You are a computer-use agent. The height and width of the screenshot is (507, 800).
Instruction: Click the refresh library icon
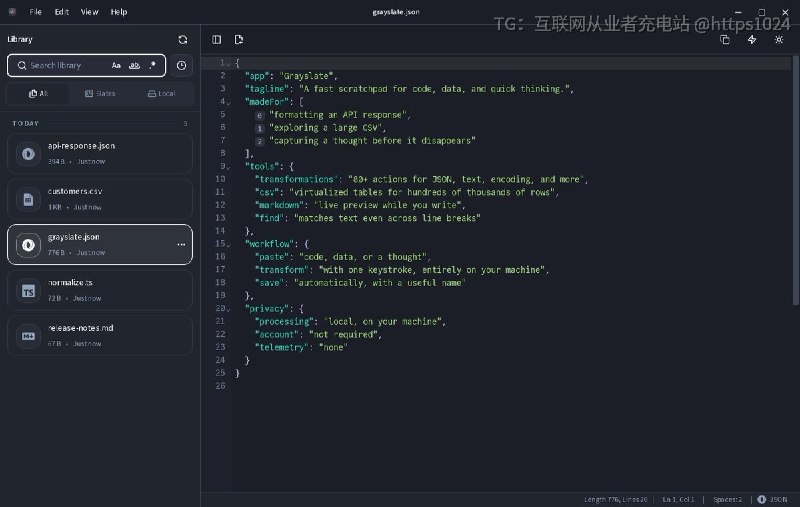(183, 39)
